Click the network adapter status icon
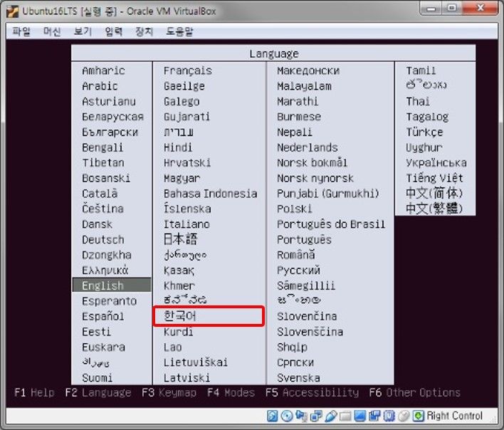 click(x=316, y=416)
